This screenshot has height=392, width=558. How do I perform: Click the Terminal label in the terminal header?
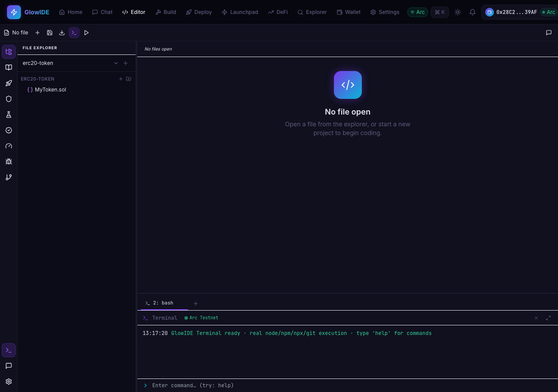(165, 318)
